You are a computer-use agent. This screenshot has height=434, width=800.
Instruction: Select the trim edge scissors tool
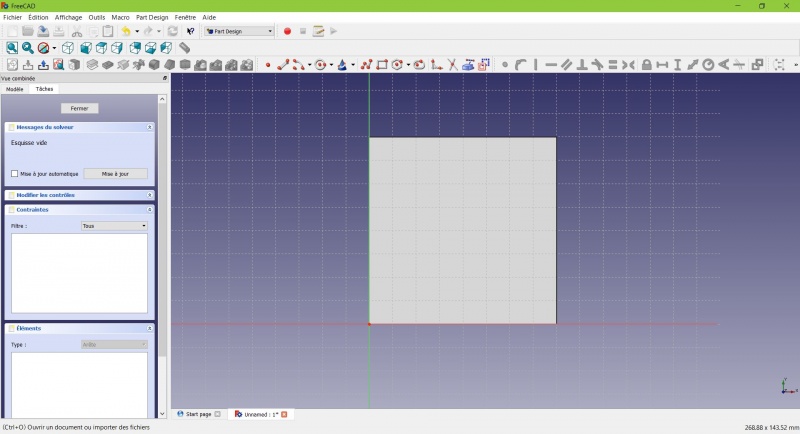point(452,65)
